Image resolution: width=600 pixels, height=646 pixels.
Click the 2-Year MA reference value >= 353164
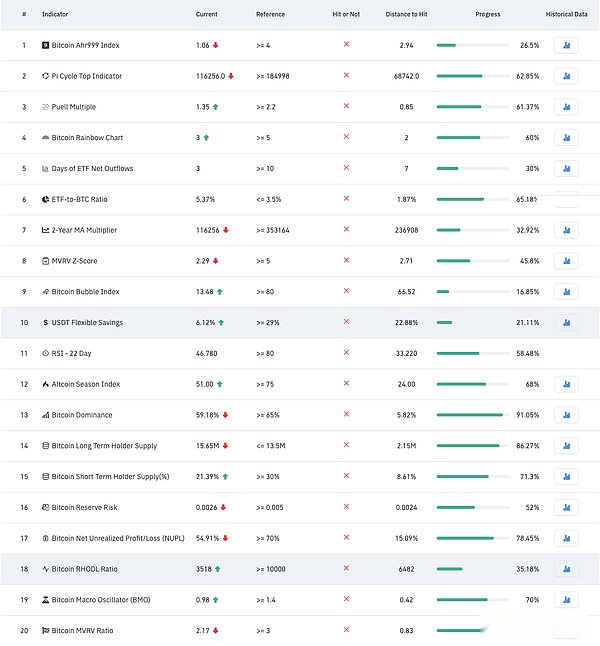click(x=273, y=230)
